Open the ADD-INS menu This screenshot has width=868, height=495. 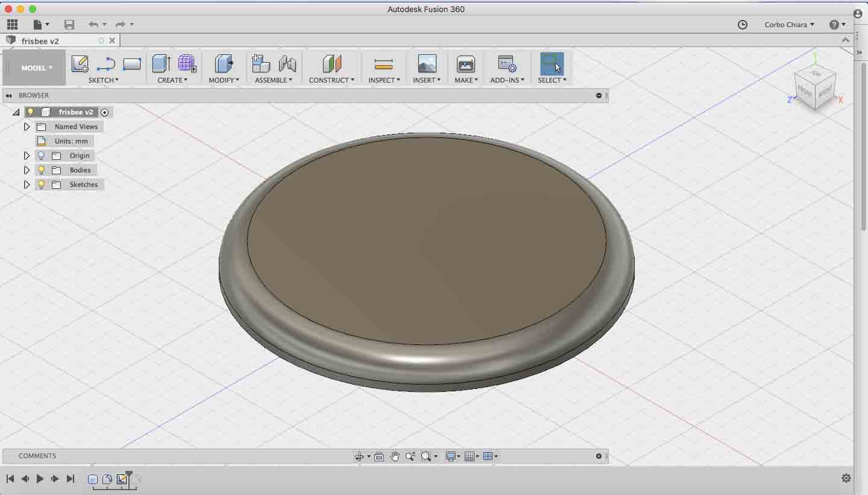507,80
